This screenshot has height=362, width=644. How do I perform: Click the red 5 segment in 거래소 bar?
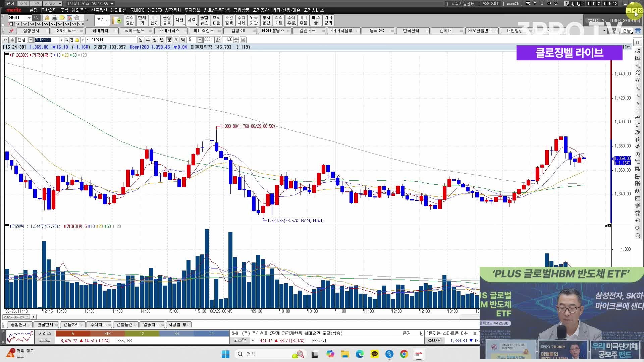click(x=73, y=334)
